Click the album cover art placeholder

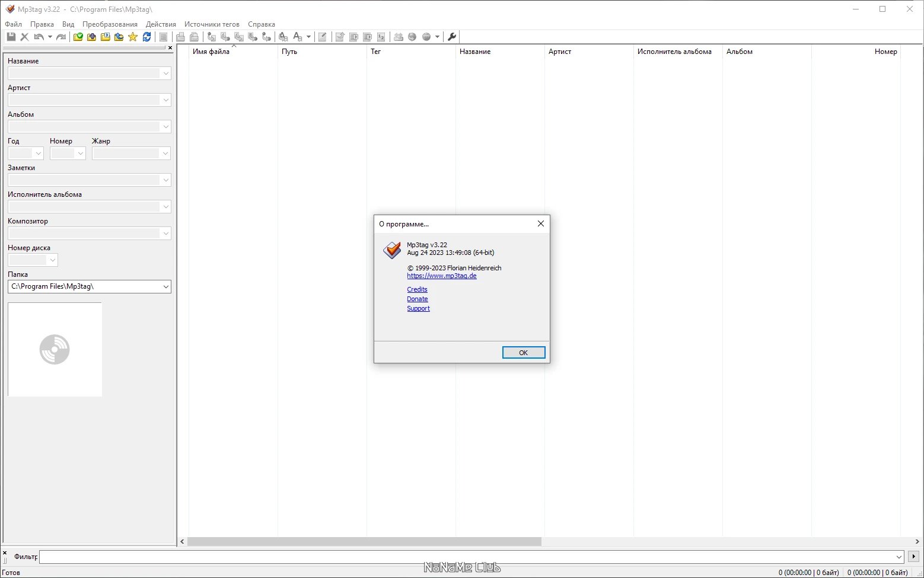pos(55,349)
